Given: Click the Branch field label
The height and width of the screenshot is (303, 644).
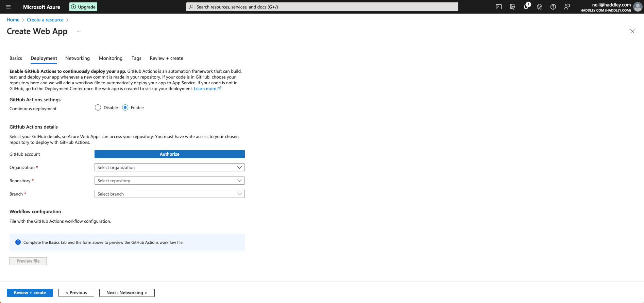Looking at the screenshot, I should point(16,194).
